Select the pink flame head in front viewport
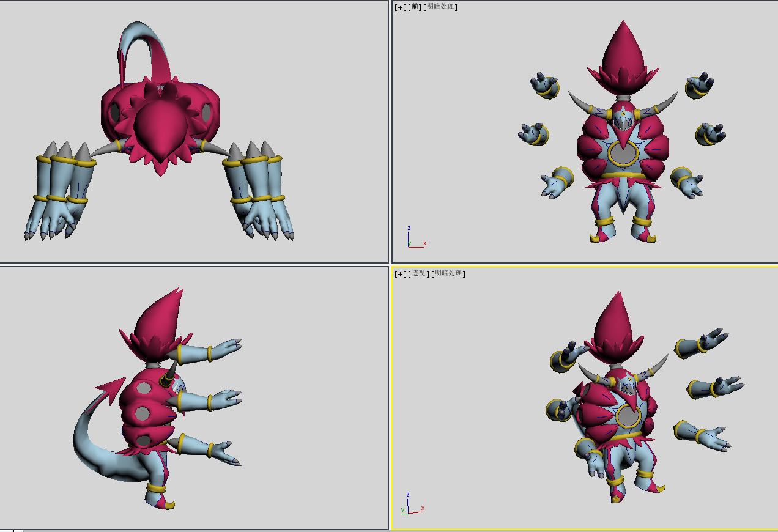778x532 pixels. pyautogui.click(x=623, y=54)
